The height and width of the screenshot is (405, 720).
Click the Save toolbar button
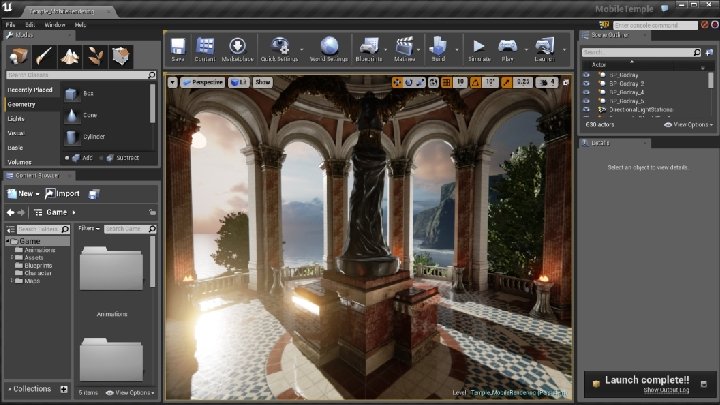[178, 49]
